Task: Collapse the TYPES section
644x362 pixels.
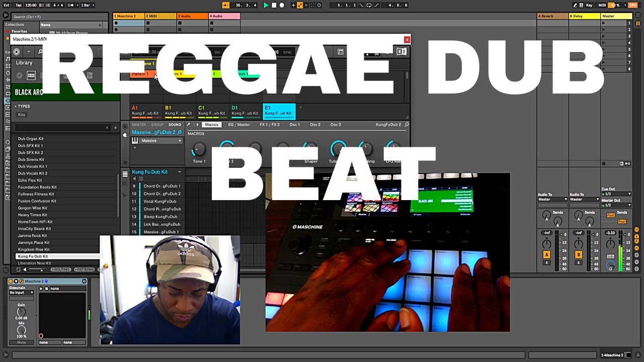Action: point(22,107)
